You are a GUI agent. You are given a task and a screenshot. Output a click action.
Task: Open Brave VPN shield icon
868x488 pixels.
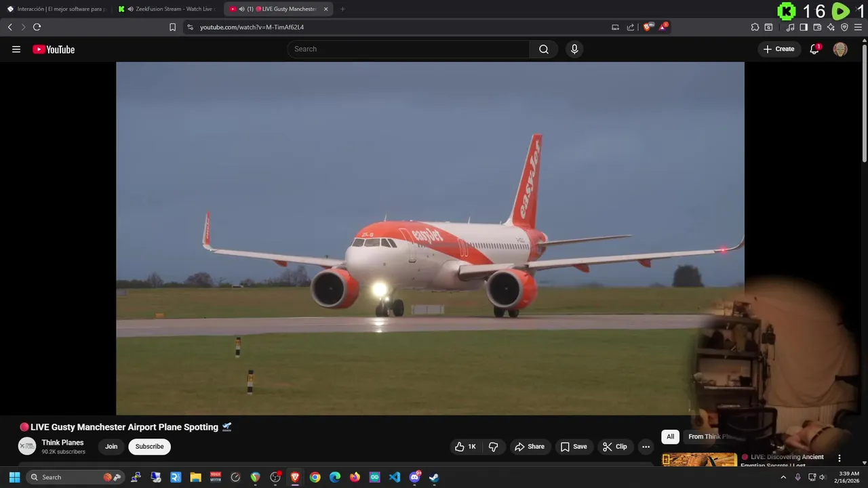[844, 27]
